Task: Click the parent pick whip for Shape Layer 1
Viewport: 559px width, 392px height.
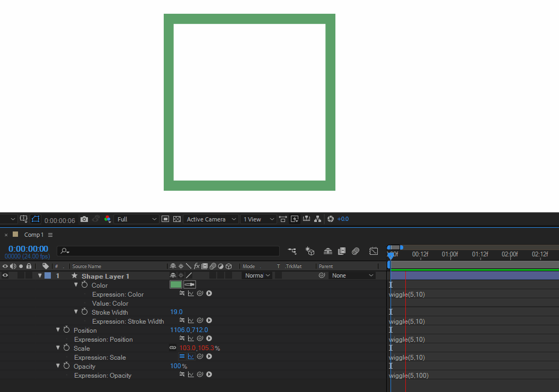Action: click(x=322, y=275)
